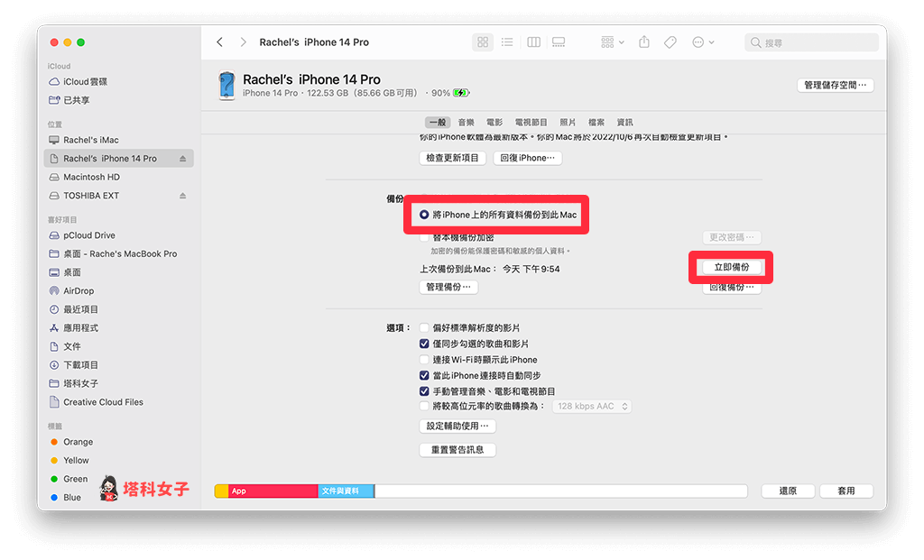Open the more actions ellipsis menu
Image resolution: width=924 pixels, height=560 pixels.
pyautogui.click(x=703, y=42)
